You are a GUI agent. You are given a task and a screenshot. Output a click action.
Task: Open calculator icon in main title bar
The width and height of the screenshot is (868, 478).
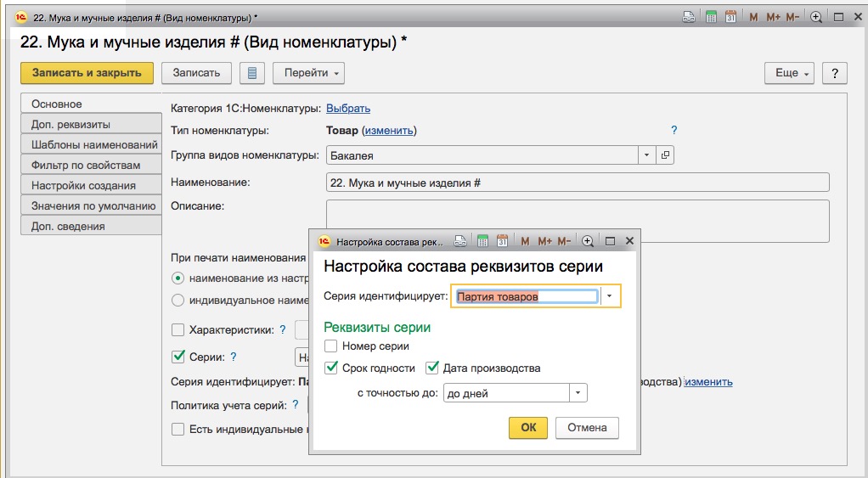coord(712,17)
